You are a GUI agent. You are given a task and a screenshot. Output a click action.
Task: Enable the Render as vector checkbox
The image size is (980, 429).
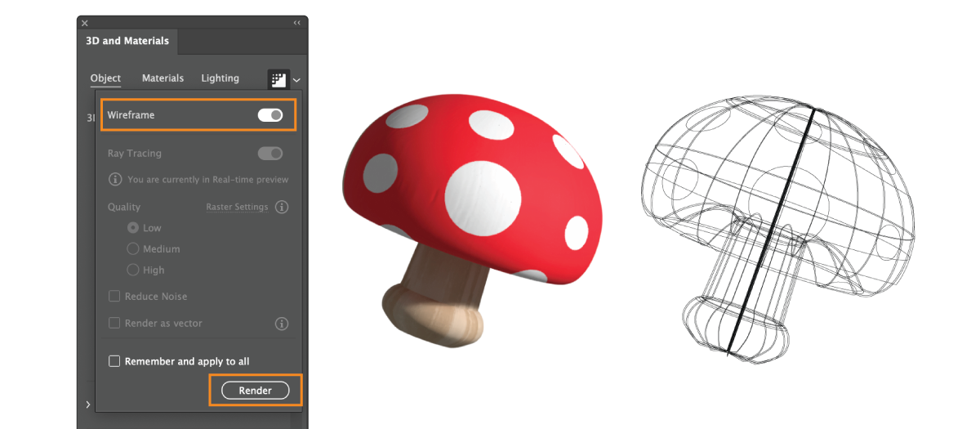(114, 323)
